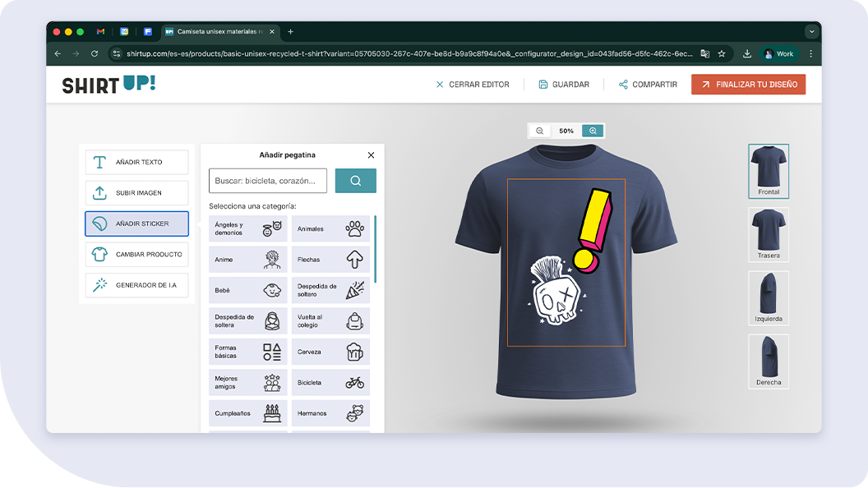
Task: Choose the Ángeles y demonios category
Action: [x=248, y=228]
